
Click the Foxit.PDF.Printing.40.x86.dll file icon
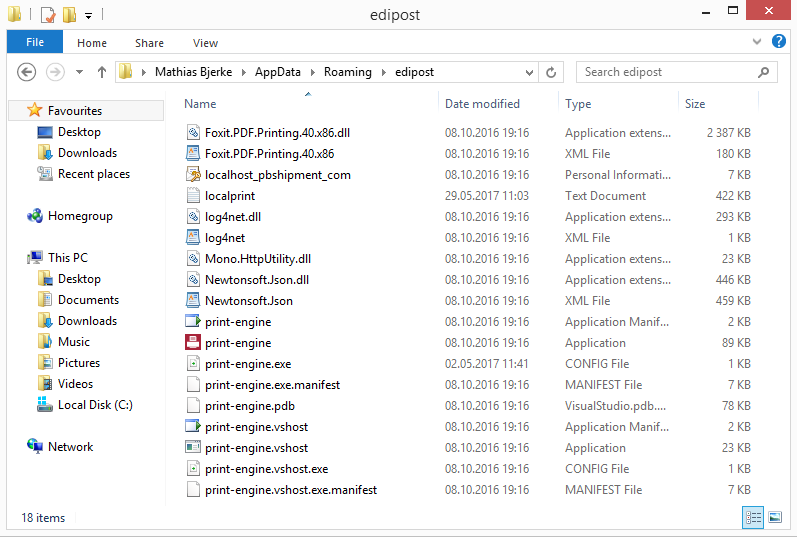click(x=193, y=133)
